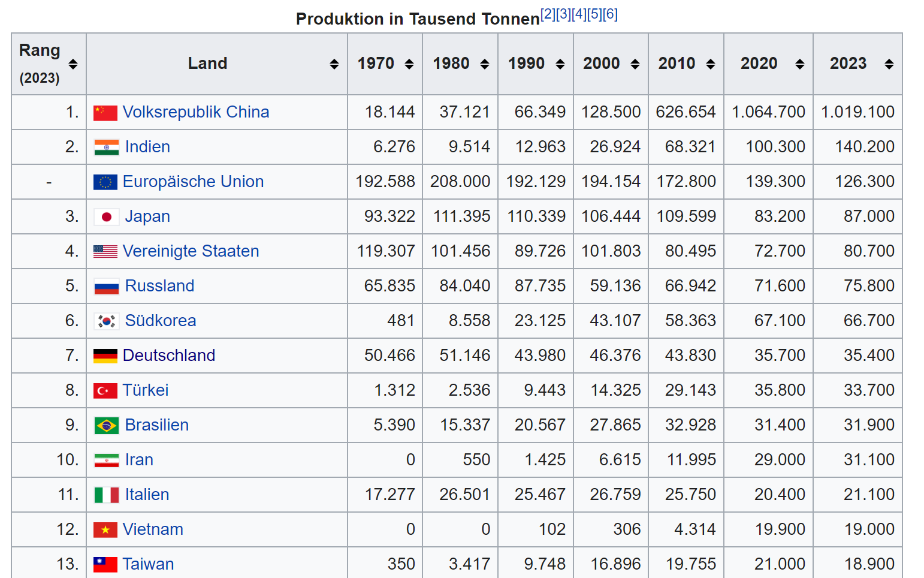The height and width of the screenshot is (578, 924).
Task: Open footnote reference [5] in caption
Action: pyautogui.click(x=595, y=14)
